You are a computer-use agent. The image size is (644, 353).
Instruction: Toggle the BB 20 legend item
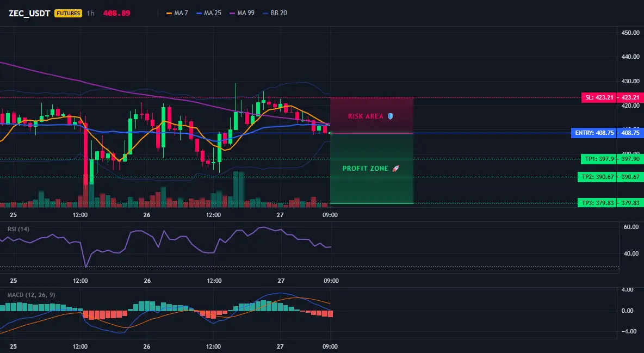pos(275,13)
